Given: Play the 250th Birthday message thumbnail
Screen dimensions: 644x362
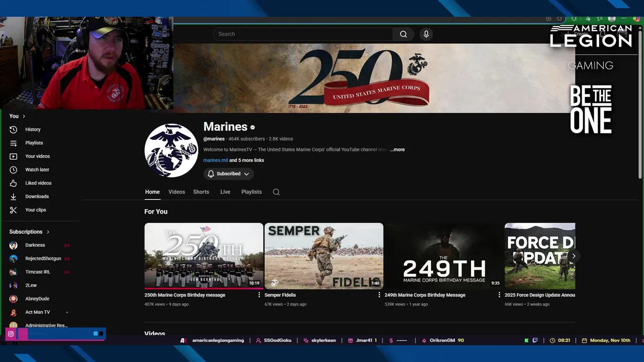Looking at the screenshot, I should (x=204, y=256).
